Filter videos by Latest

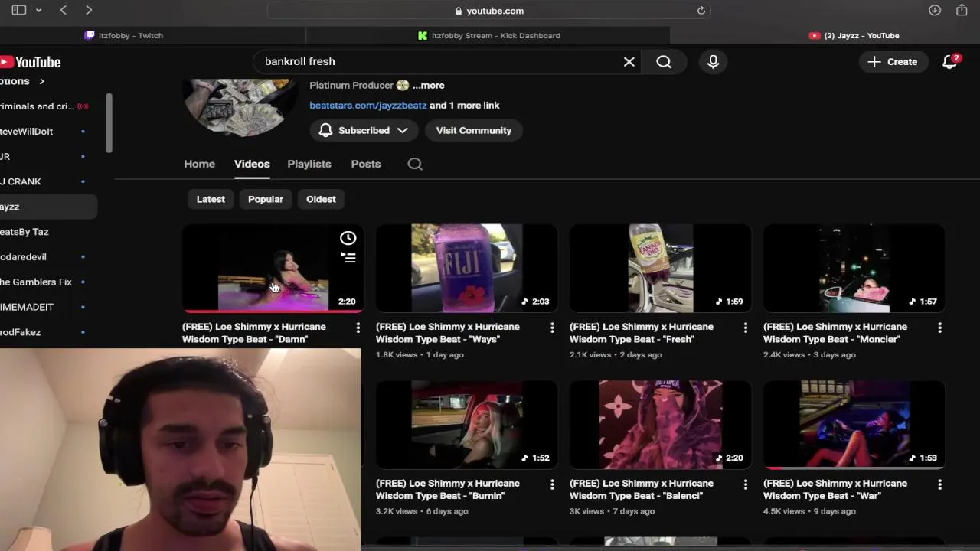[x=211, y=199]
